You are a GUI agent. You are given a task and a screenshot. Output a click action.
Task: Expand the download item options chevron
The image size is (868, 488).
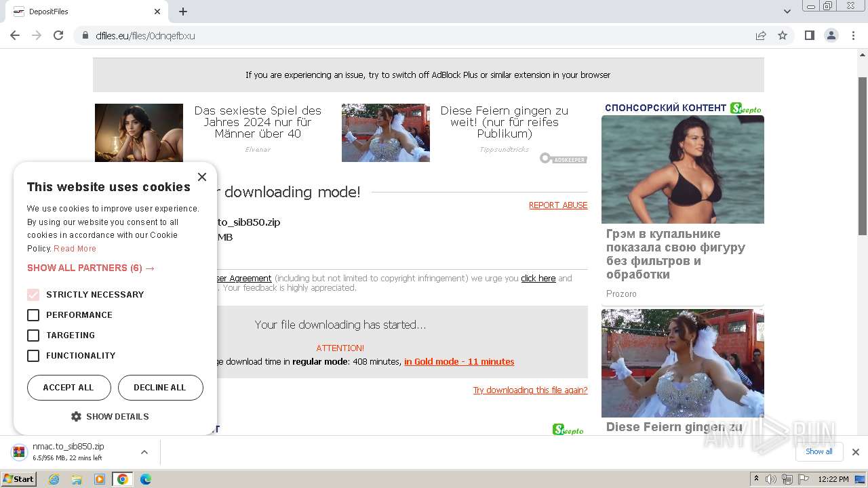click(144, 452)
